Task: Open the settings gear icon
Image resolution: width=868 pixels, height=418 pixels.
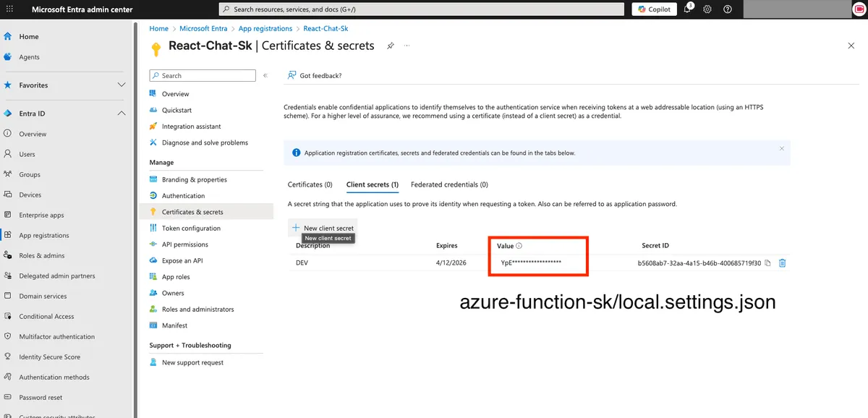Action: tap(707, 9)
